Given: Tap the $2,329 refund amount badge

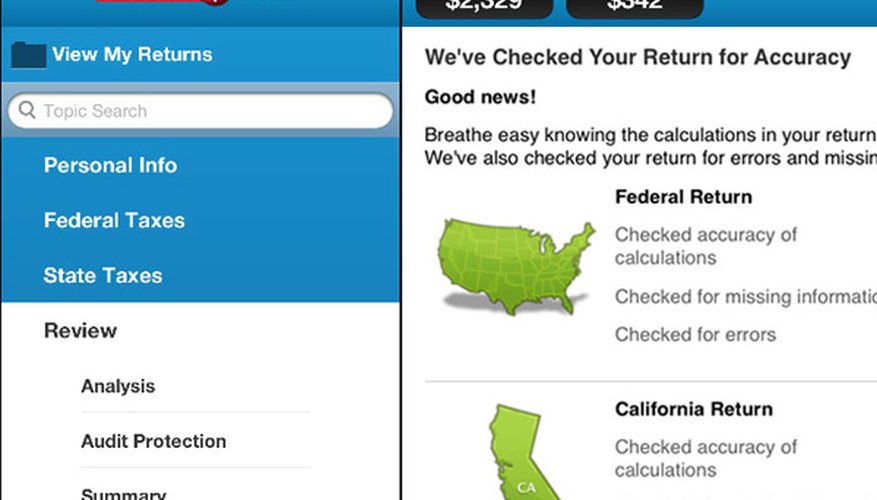Looking at the screenshot, I should click(x=484, y=6).
